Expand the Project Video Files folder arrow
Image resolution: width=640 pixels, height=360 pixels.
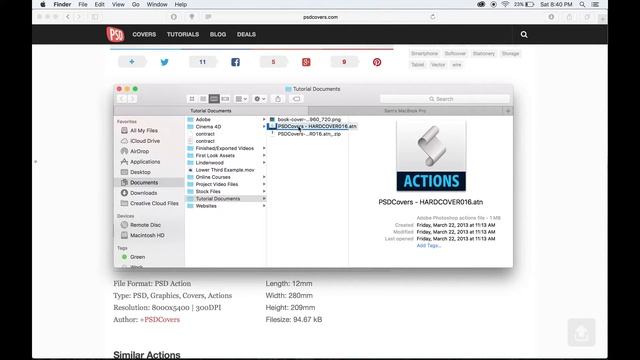click(x=264, y=184)
